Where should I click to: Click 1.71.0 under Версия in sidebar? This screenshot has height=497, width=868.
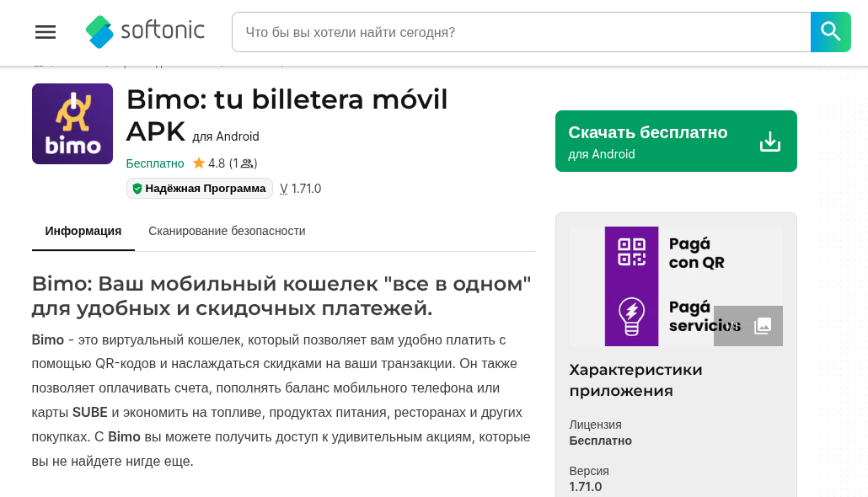(586, 487)
